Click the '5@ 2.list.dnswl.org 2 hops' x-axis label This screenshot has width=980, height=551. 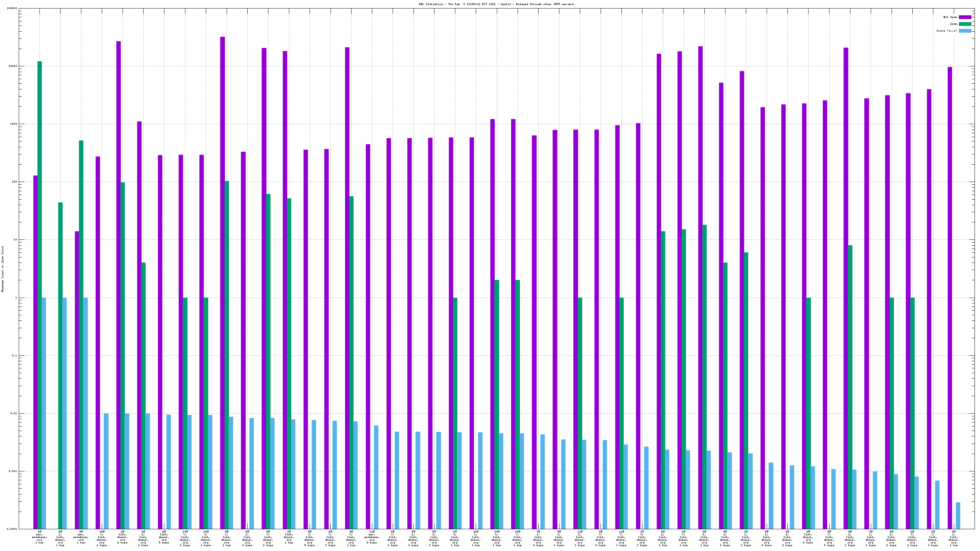[x=434, y=538]
